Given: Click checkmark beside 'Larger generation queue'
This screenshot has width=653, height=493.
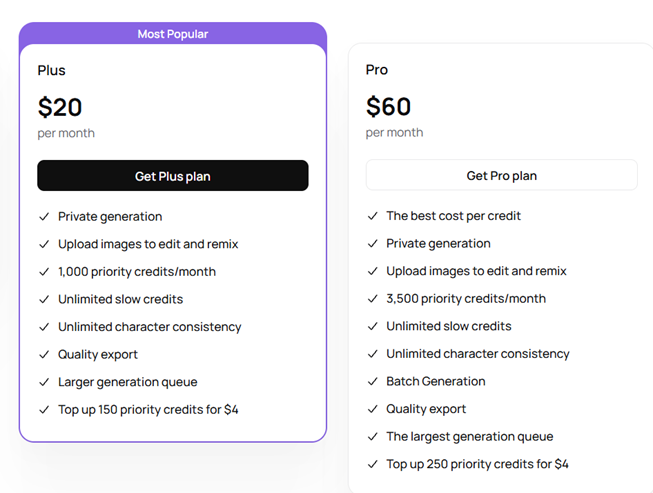Looking at the screenshot, I should pos(43,381).
